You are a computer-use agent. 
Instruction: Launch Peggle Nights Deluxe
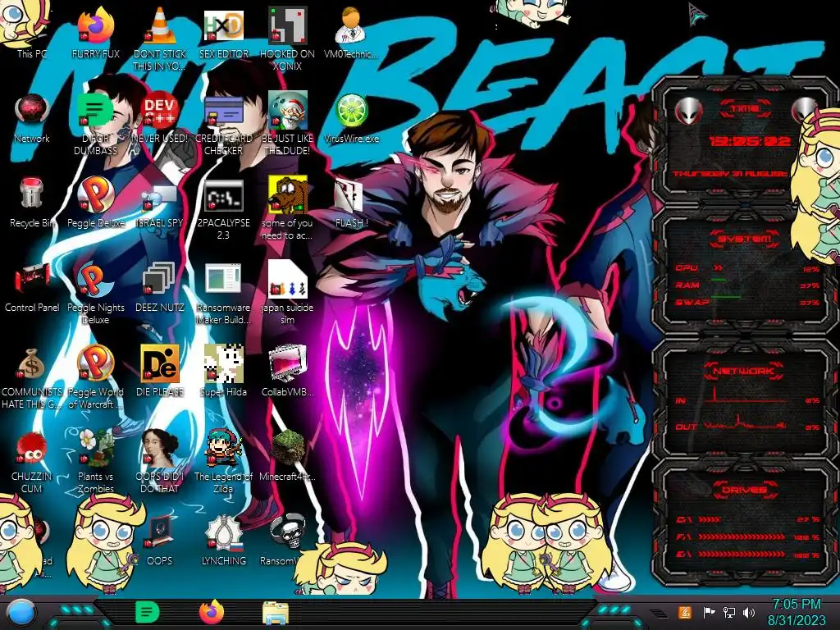click(95, 293)
